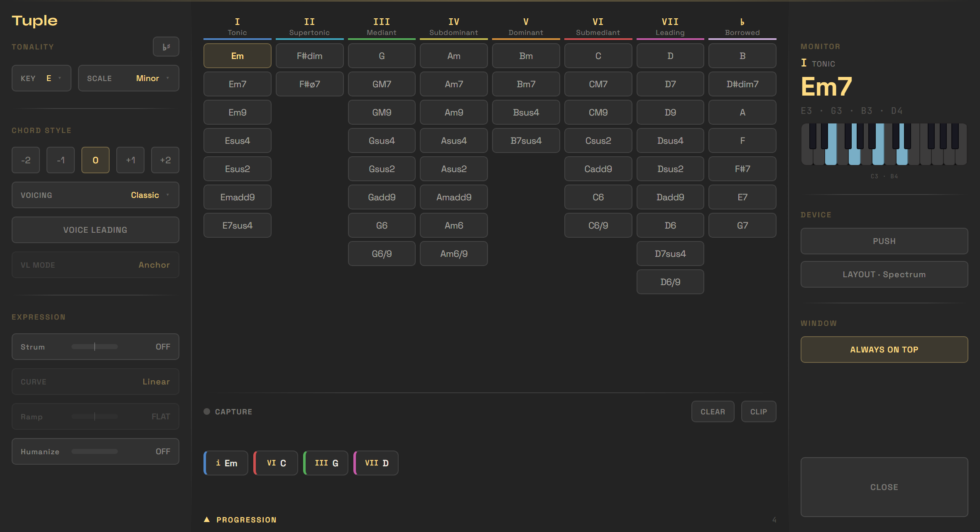Trigger the D6/9 chord pad

670,282
